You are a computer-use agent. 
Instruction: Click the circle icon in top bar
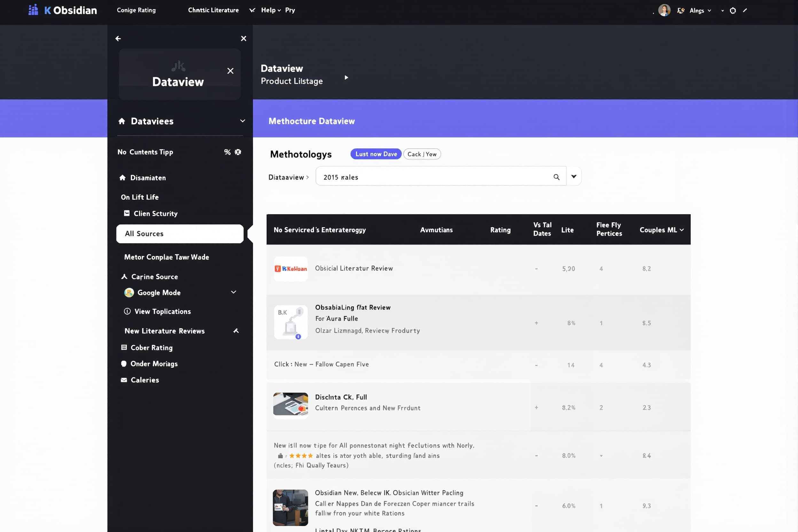click(733, 11)
